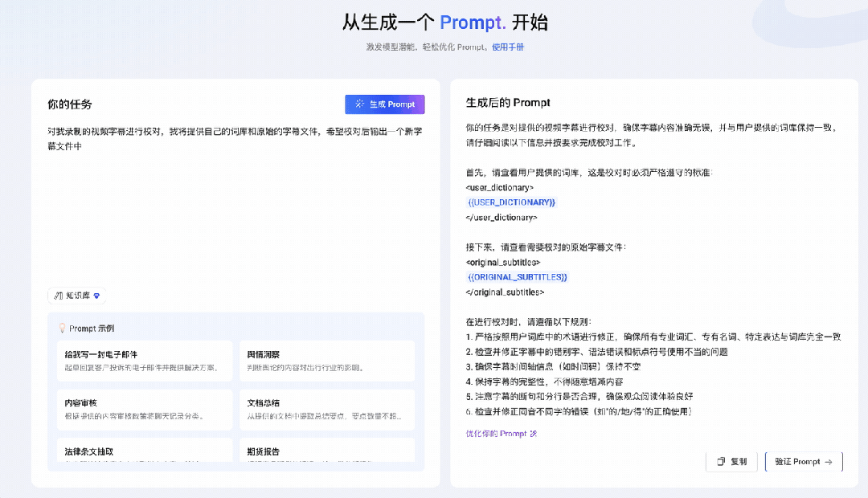
Task: Select the 内容审核 example card
Action: pyautogui.click(x=145, y=410)
